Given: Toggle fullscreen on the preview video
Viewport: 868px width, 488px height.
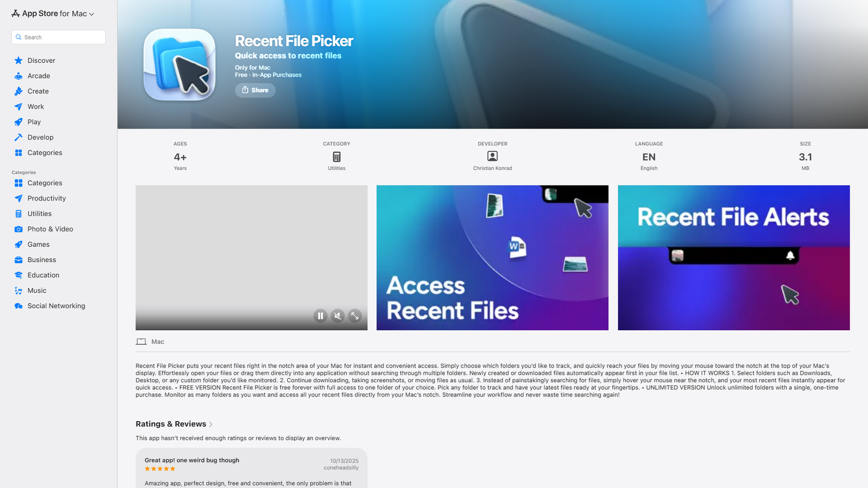Looking at the screenshot, I should coord(355,316).
